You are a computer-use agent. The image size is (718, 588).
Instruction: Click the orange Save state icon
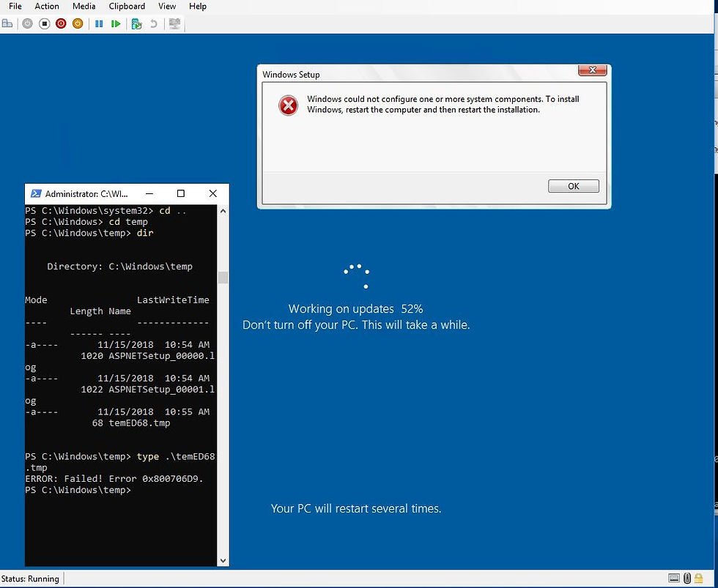78,23
